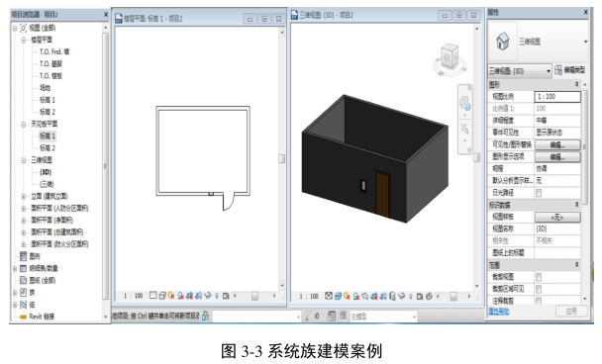Click the editable-only filter icon in status bar
This screenshot has height=364, width=602.
[x=308, y=317]
